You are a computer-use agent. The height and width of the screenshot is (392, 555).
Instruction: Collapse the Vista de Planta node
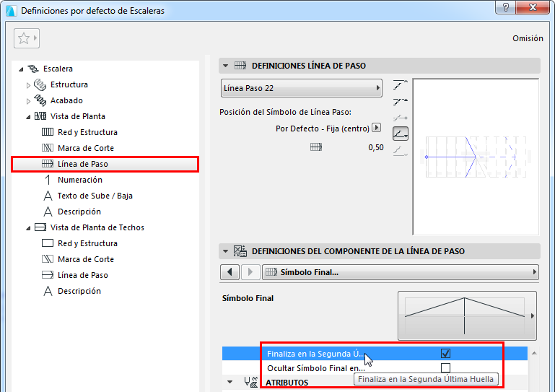point(28,117)
